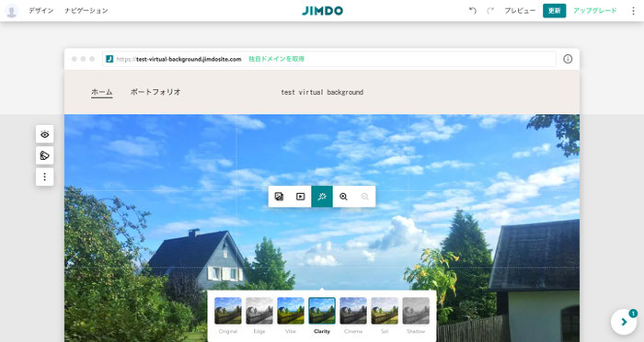Click the disabled zoom out magnifier icon

(x=364, y=197)
